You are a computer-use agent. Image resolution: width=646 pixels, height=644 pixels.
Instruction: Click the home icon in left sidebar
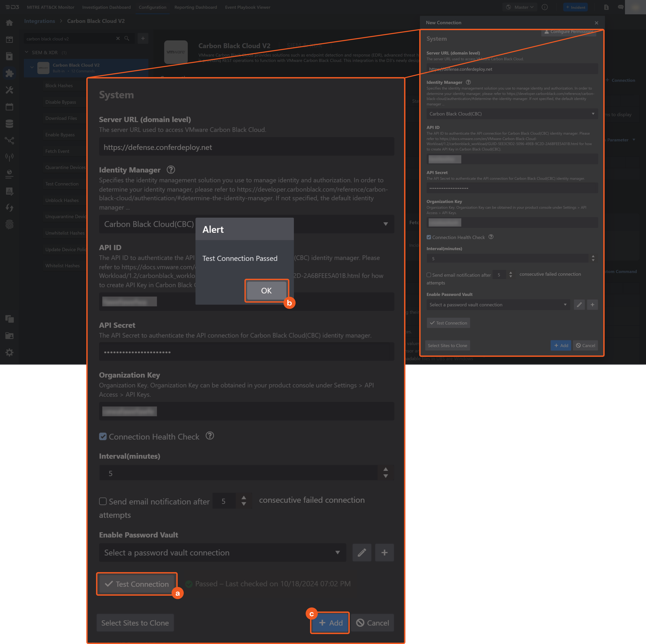coord(9,23)
